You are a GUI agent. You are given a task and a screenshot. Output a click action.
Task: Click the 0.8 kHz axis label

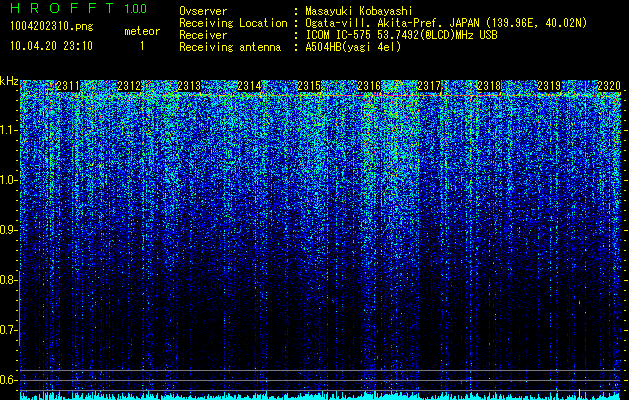(x=8, y=280)
